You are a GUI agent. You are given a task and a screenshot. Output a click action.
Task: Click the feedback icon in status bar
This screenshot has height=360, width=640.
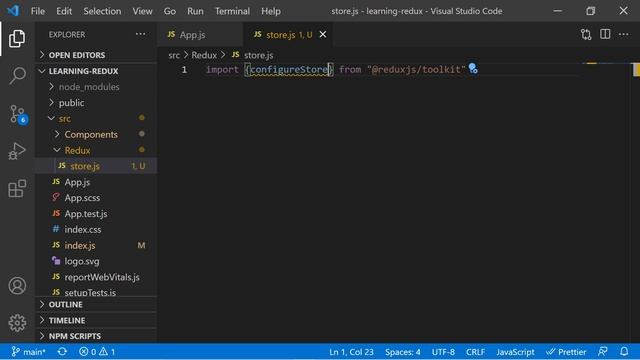[x=602, y=351]
